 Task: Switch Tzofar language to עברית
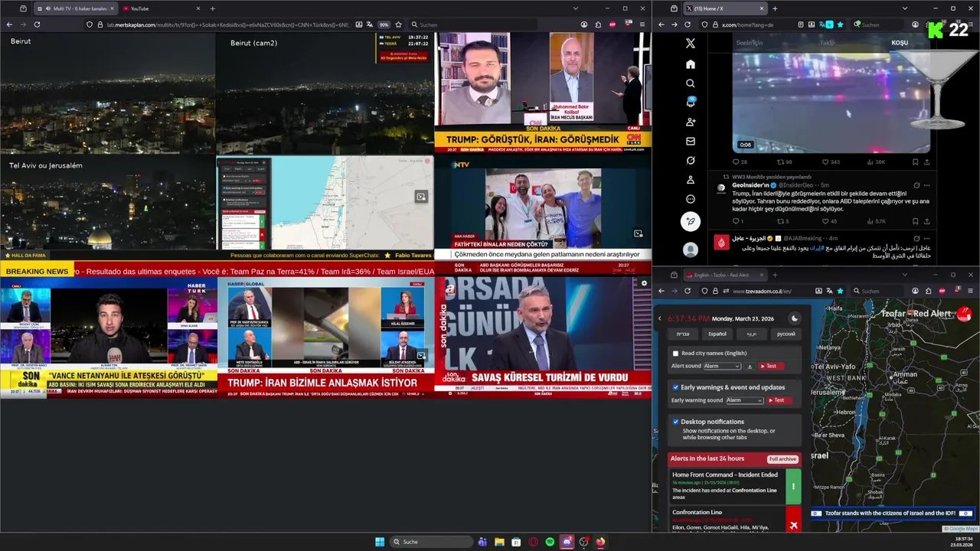(x=682, y=334)
